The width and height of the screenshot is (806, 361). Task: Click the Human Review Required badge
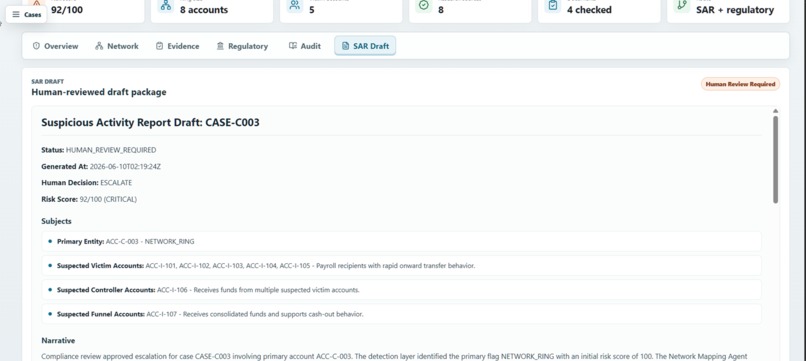coord(740,84)
